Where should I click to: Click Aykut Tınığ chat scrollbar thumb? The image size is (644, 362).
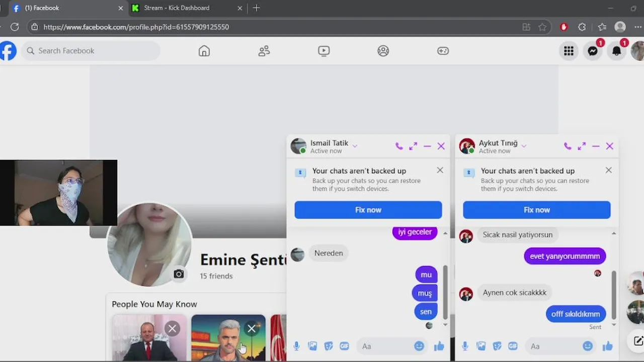[x=614, y=296]
